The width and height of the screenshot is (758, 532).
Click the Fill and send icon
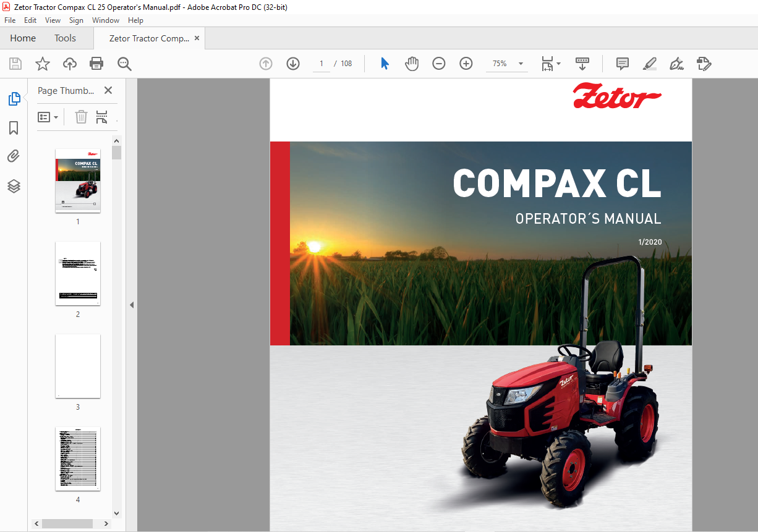click(x=704, y=64)
